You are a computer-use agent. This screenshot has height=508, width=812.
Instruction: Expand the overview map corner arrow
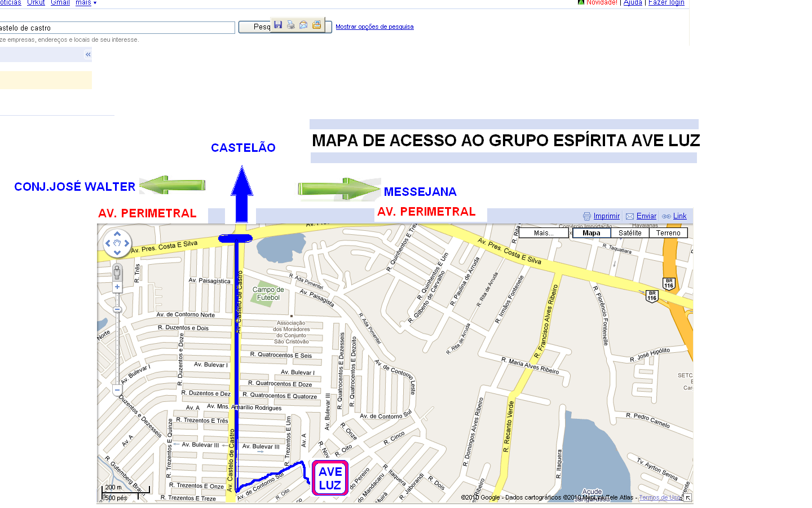pos(688,498)
